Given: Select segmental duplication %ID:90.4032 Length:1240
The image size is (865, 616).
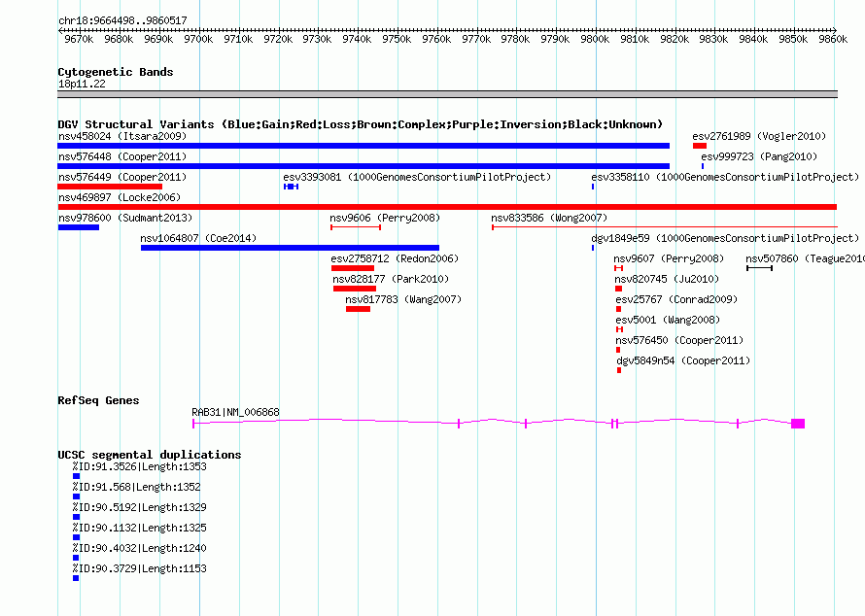Looking at the screenshot, I should click(76, 558).
